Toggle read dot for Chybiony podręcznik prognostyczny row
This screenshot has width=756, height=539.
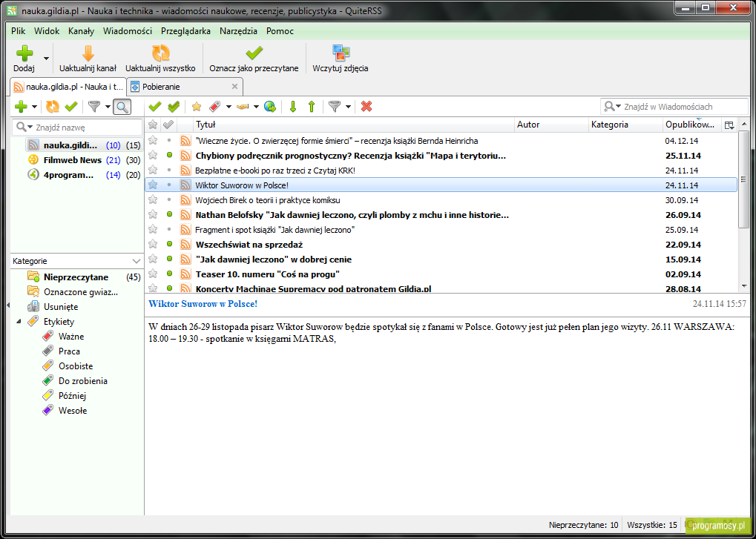(x=169, y=155)
